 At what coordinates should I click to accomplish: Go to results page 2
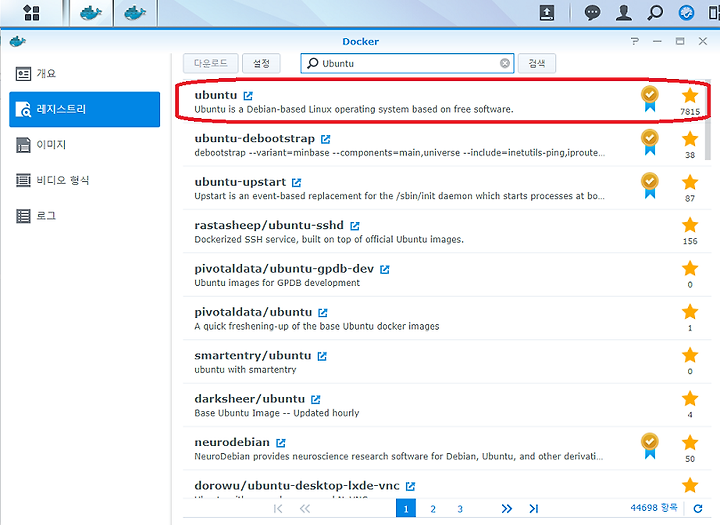pyautogui.click(x=433, y=508)
